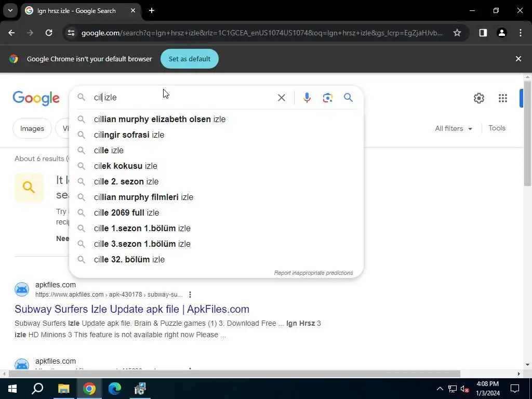
Task: Choose the plain 'cille izle' suggestion
Action: pos(216,150)
